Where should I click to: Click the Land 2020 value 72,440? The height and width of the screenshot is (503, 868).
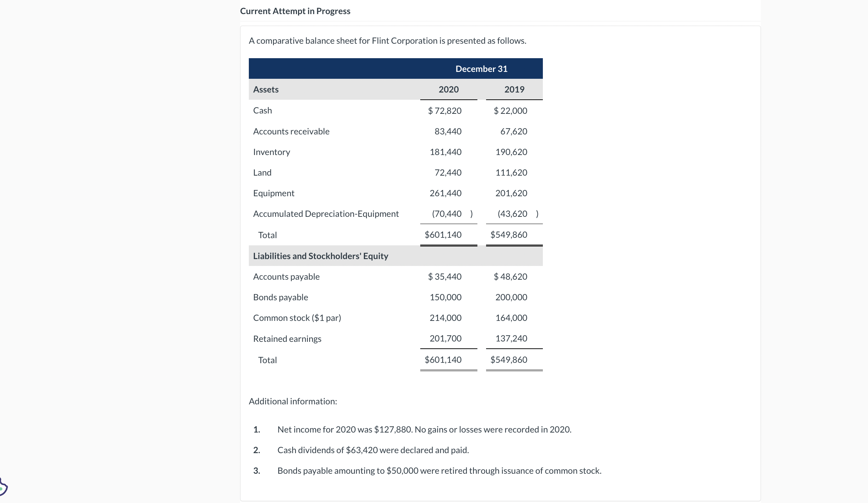(x=448, y=172)
